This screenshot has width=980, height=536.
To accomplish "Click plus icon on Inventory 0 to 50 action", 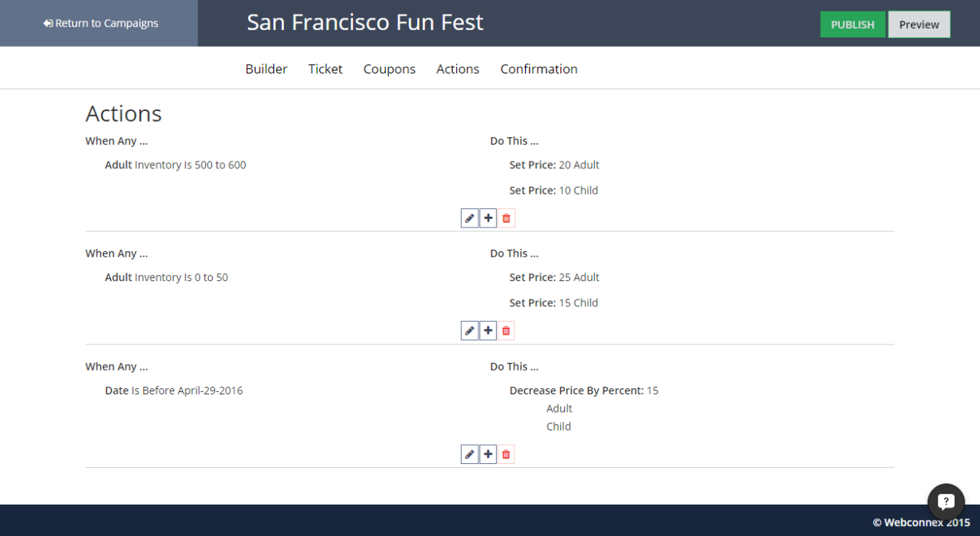I will click(488, 331).
